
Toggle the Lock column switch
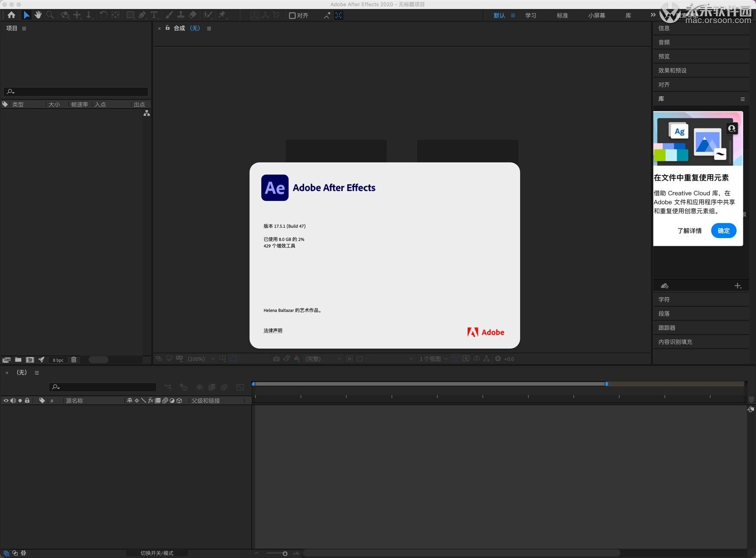click(x=27, y=400)
